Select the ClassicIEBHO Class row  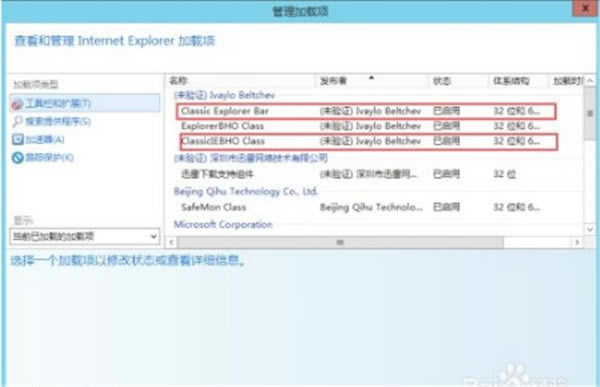[x=368, y=141]
